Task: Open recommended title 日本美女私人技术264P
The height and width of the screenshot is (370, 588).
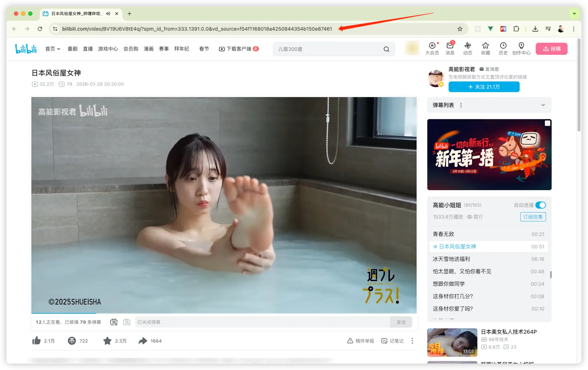Action: (x=509, y=332)
